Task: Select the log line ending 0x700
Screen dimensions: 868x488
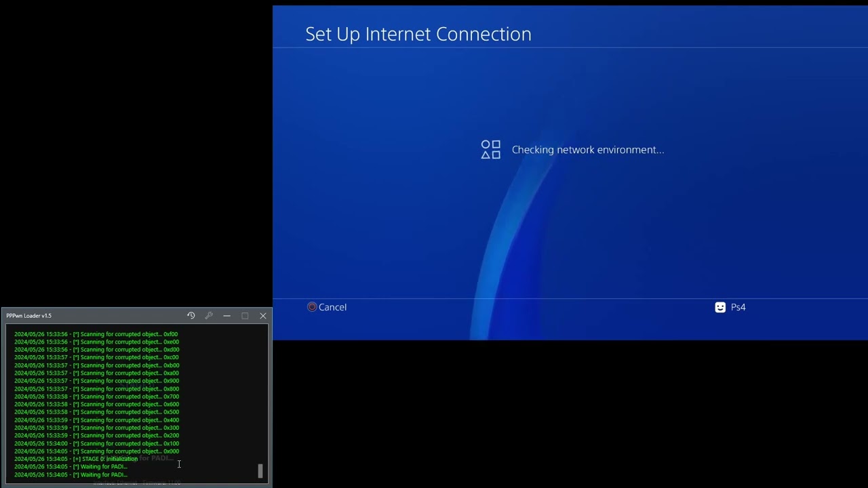Action: (x=96, y=396)
